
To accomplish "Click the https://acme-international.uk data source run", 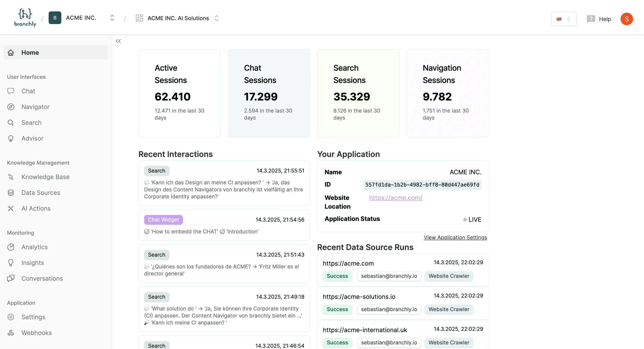I will [403, 335].
